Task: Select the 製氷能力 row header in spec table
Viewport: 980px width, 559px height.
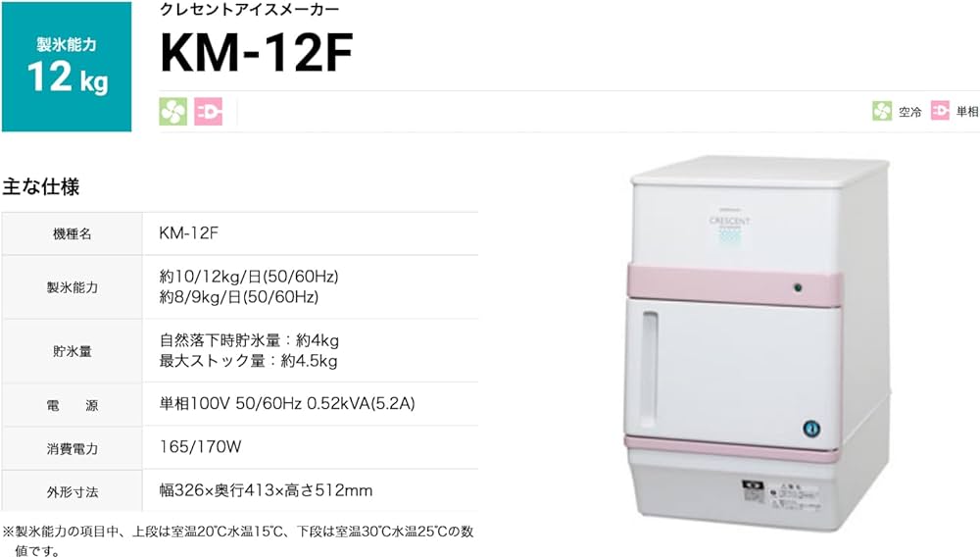Action: pyautogui.click(x=72, y=287)
